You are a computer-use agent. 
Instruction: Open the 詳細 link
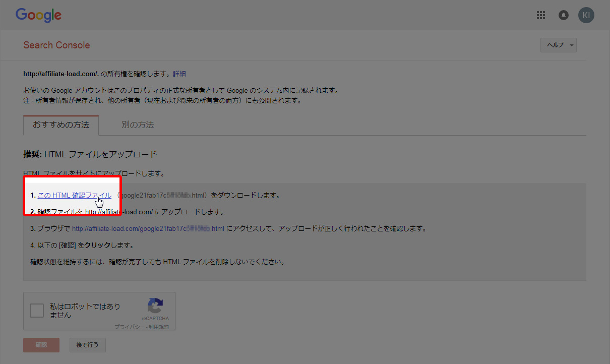point(179,74)
